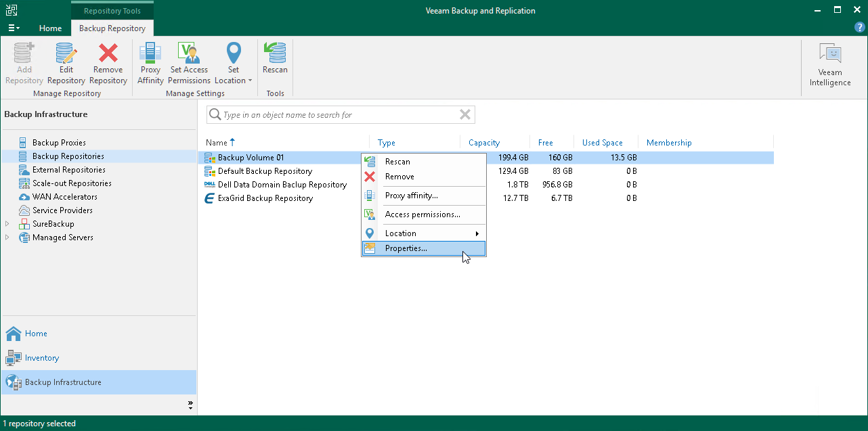The height and width of the screenshot is (431, 868).
Task: Expand the Managed Servers tree node
Action: [7, 237]
